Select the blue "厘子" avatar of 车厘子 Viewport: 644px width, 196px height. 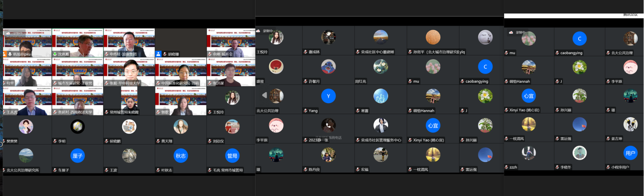pos(77,156)
